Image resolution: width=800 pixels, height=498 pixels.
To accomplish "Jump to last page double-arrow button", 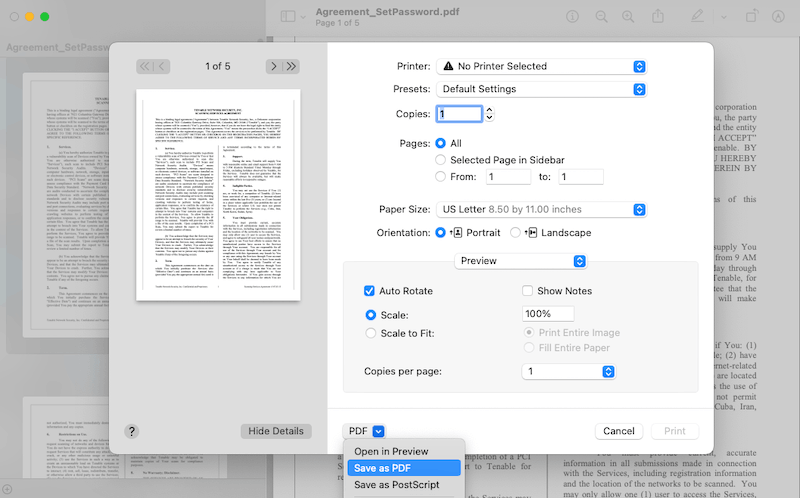I will pos(291,66).
